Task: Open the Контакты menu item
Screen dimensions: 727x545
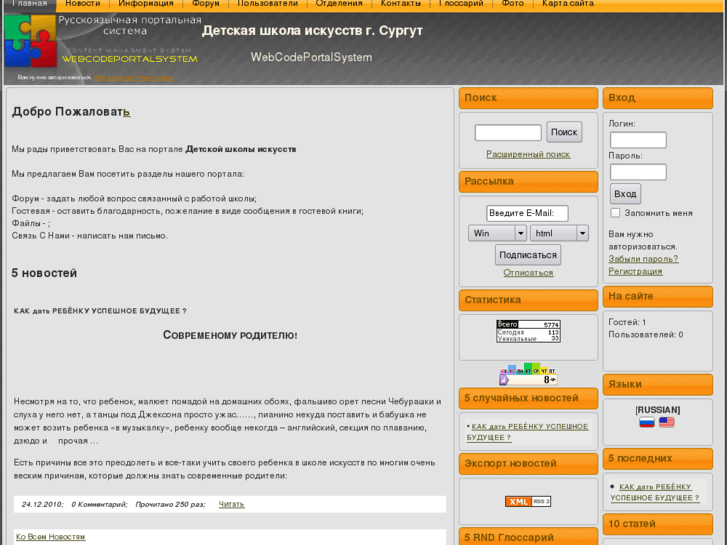Action: click(401, 4)
